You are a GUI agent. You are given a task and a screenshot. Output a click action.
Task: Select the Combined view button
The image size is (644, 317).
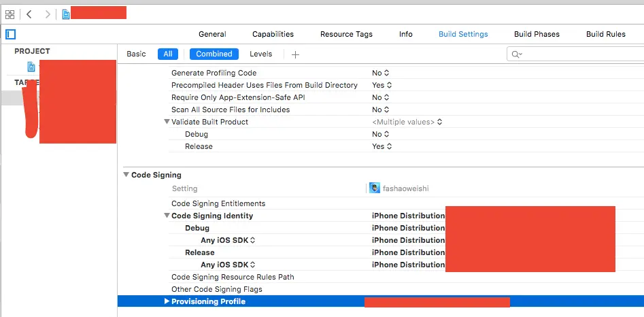(214, 54)
